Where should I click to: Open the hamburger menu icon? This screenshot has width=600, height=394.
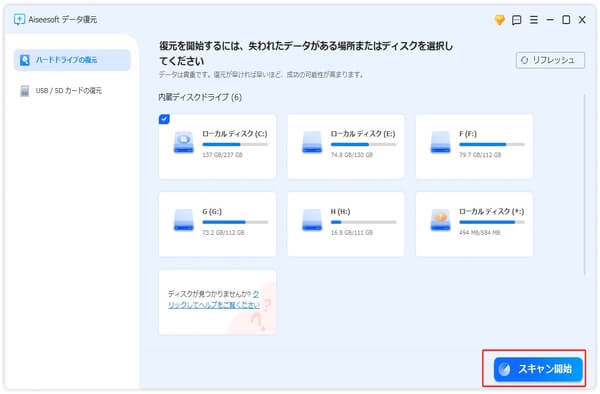coord(534,20)
